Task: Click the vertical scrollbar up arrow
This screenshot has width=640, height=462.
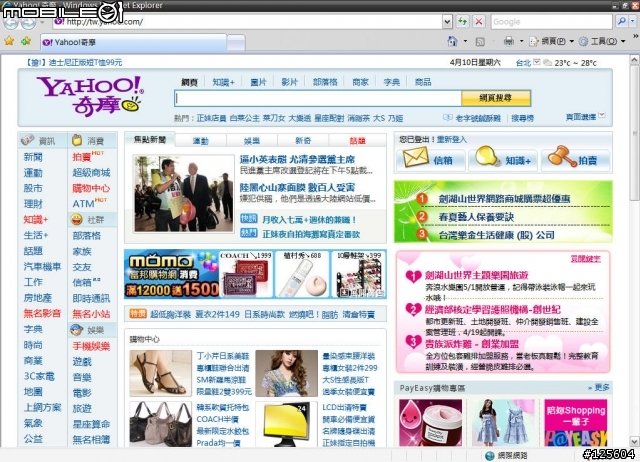Action: click(x=634, y=60)
